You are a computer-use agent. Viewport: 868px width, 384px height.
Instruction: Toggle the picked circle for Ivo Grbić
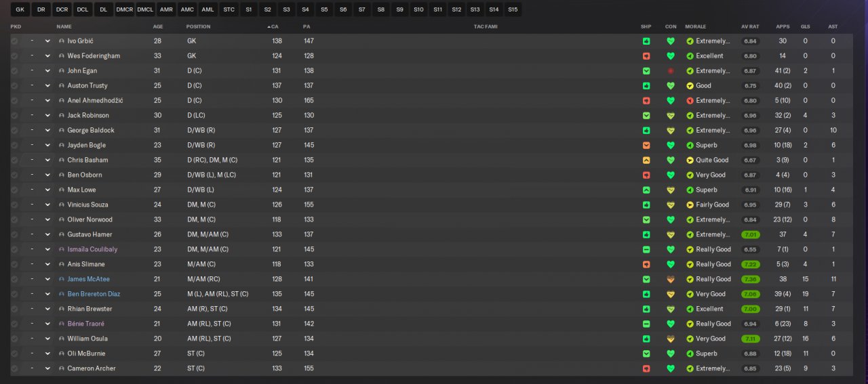point(14,41)
